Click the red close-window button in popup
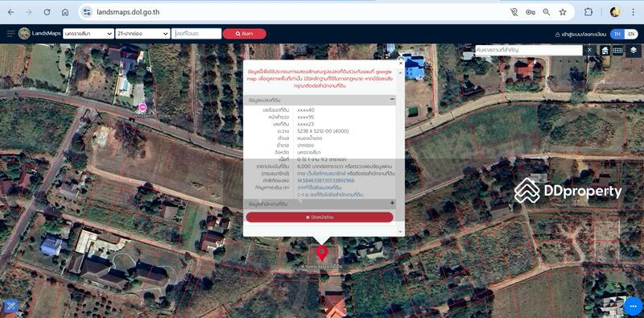Viewport: 644px width, 318px height. (x=320, y=217)
